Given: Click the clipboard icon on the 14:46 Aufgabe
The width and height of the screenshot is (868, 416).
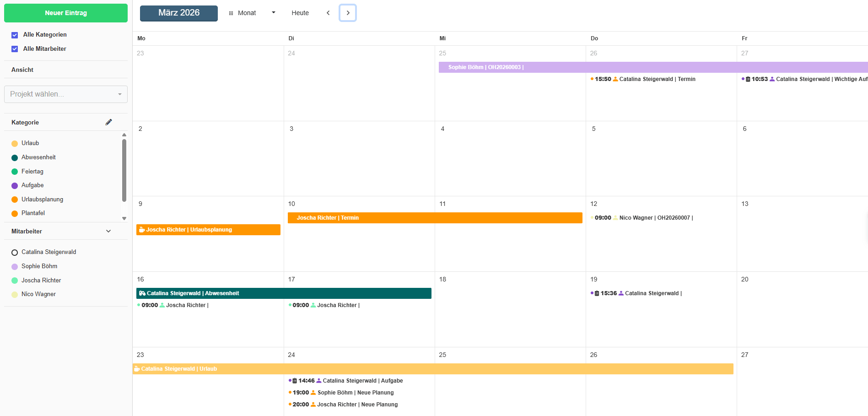Looking at the screenshot, I should [x=295, y=381].
